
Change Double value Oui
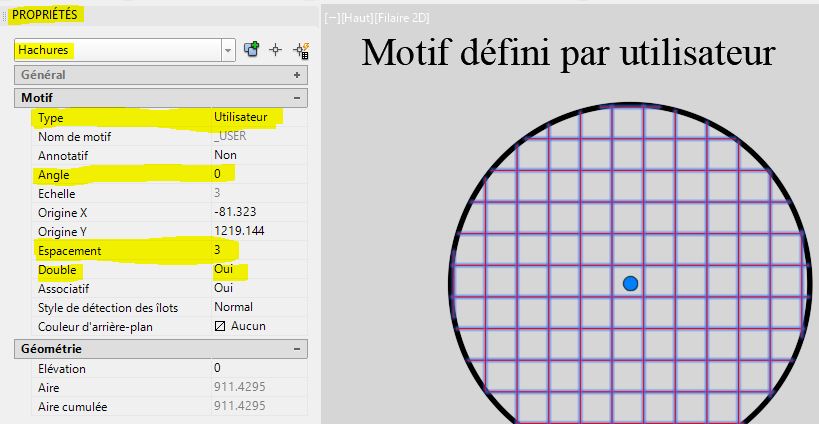(x=224, y=269)
